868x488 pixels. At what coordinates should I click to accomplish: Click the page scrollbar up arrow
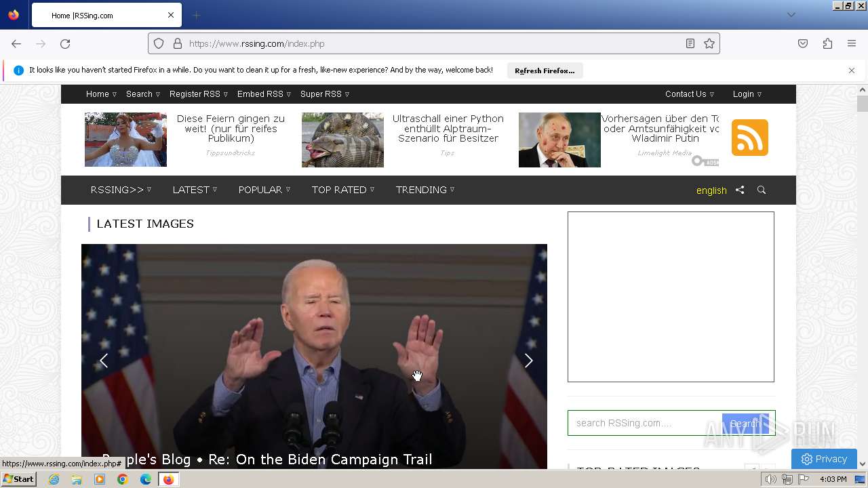pos(863,90)
